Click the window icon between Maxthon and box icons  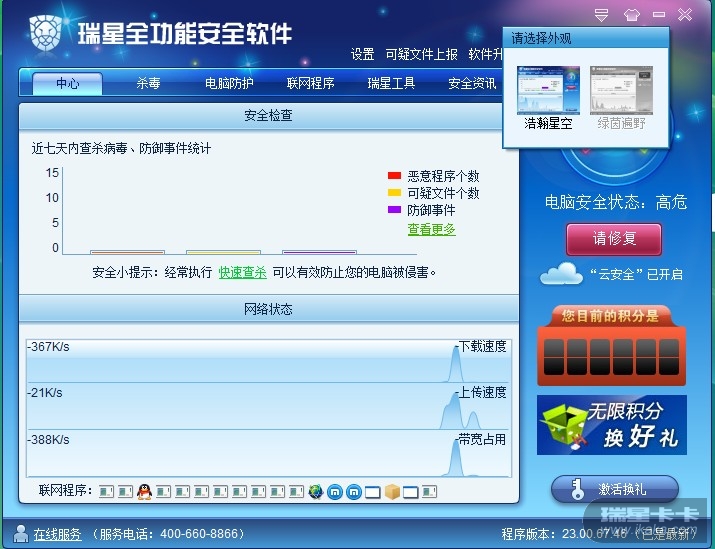pos(373,492)
